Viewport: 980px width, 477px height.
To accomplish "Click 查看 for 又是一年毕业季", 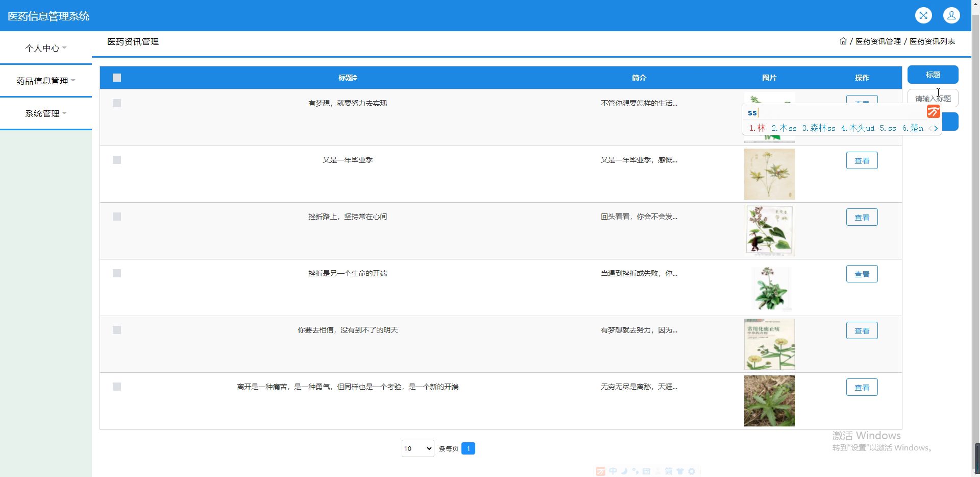I will [x=862, y=160].
